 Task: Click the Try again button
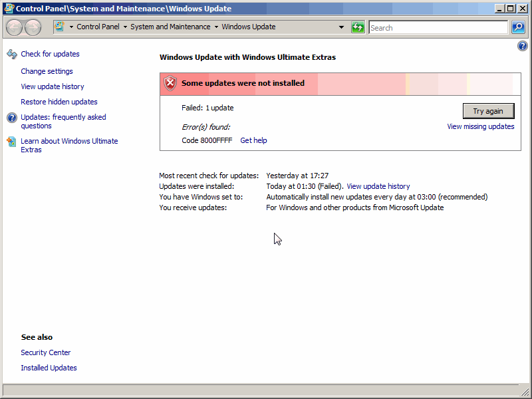tap(488, 111)
